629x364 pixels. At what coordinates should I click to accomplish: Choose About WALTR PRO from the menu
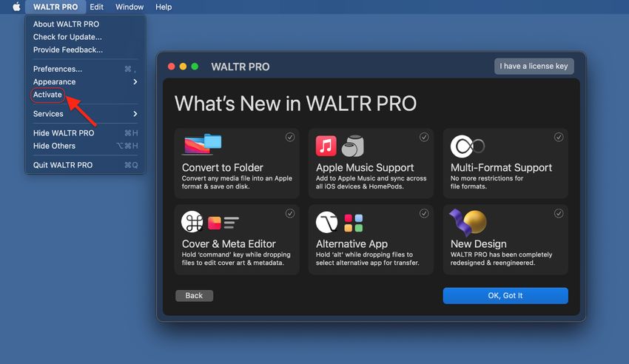click(85, 24)
